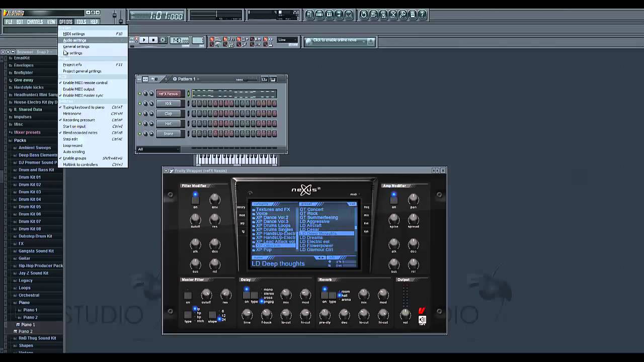The width and height of the screenshot is (644, 362).
Task: Click the Stop button in the transport
Action: pyautogui.click(x=153, y=40)
